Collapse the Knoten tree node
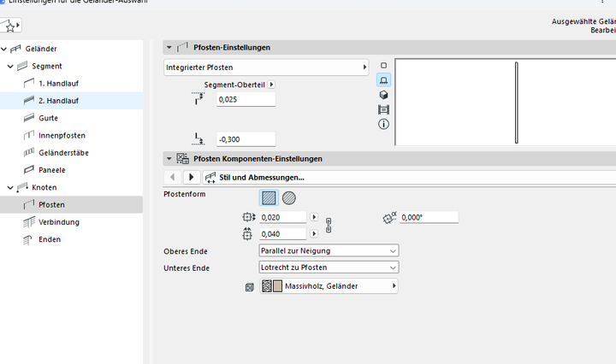The height and width of the screenshot is (364, 616). coord(10,187)
